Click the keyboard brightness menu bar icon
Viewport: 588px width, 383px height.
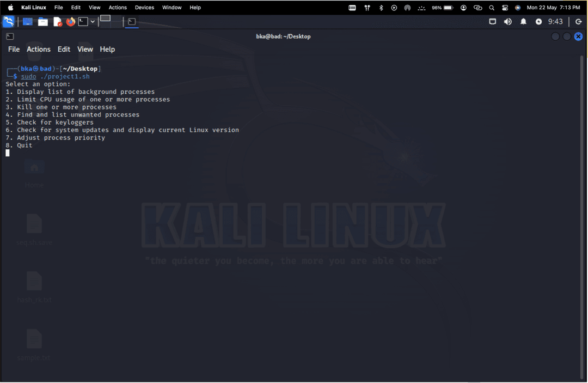[x=421, y=8]
